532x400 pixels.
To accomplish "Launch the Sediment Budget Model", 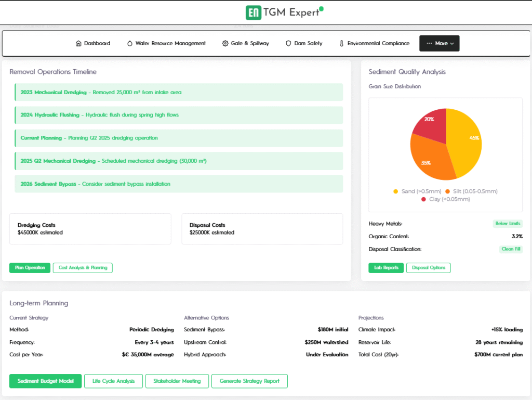I will 46,381.
